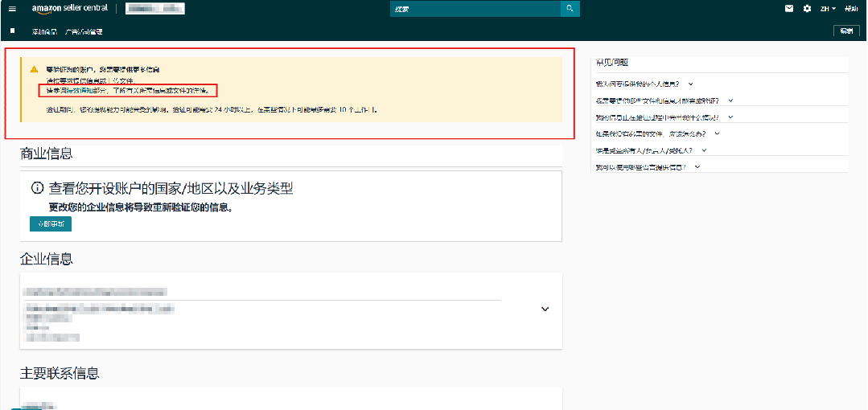Screen dimensions: 868x410
Task: Click the edit button at top right
Action: [845, 31]
